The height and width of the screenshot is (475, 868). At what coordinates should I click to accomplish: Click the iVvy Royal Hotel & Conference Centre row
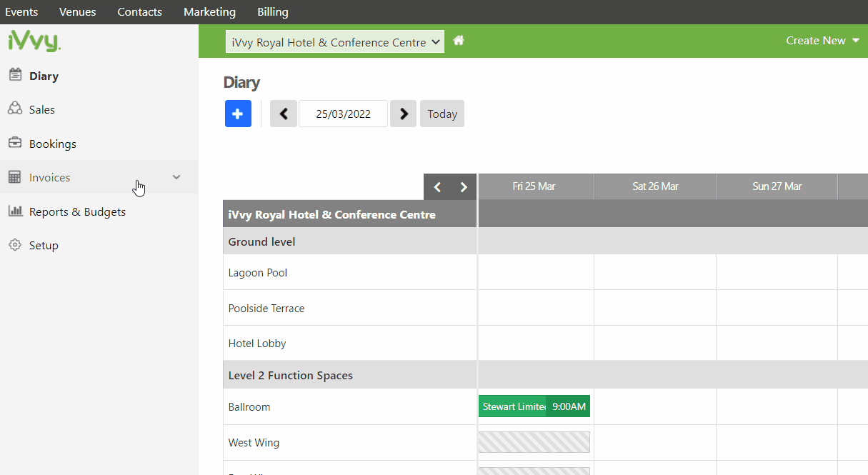pyautogui.click(x=350, y=214)
